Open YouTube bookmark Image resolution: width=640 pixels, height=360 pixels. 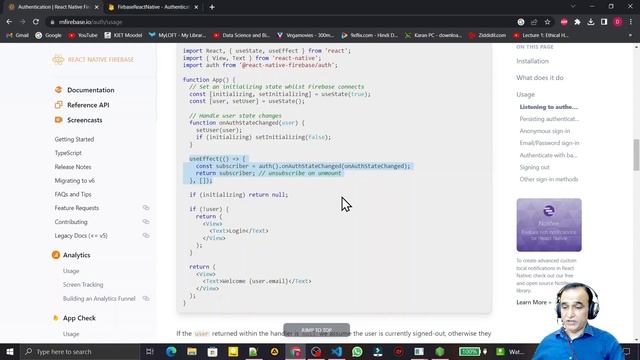coord(83,35)
